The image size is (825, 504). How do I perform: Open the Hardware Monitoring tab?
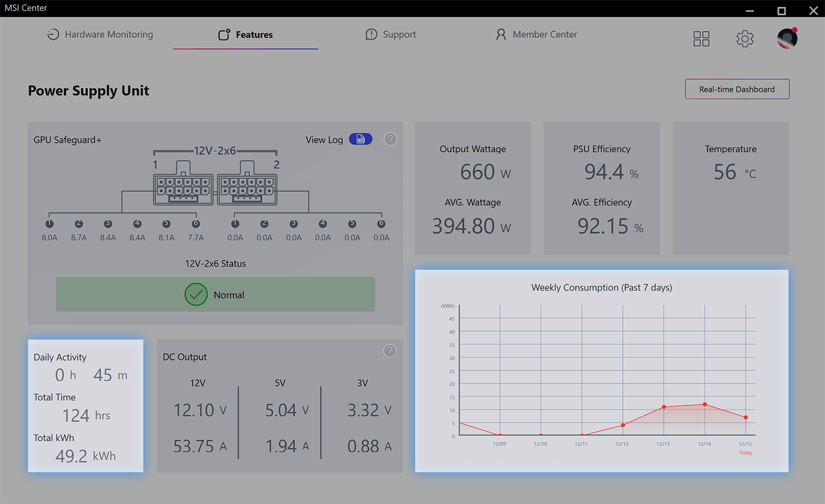(x=100, y=34)
